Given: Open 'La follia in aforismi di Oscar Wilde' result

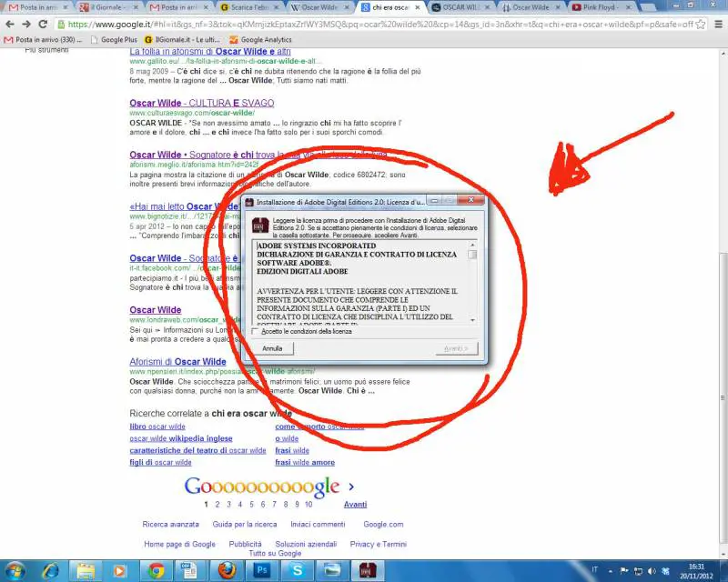Looking at the screenshot, I should pos(210,52).
